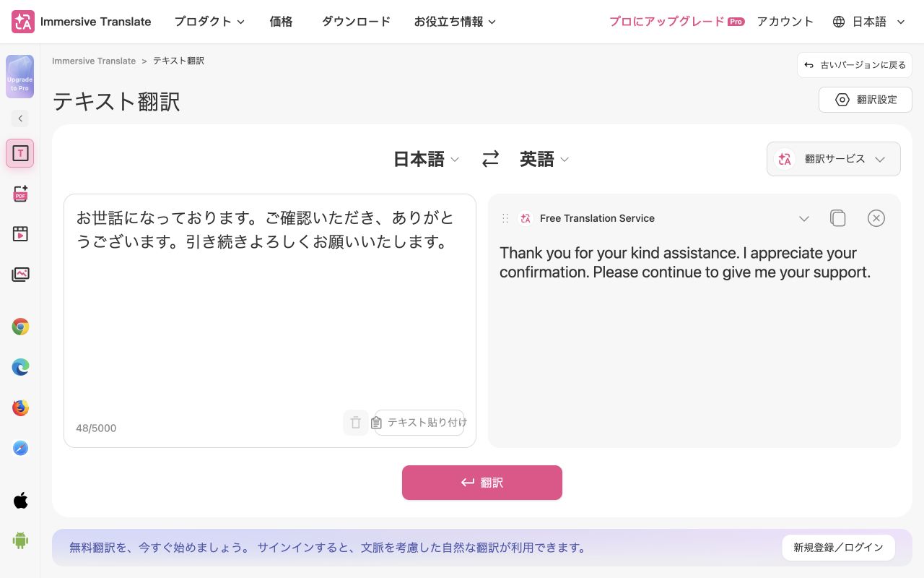Open the 翻訳設定 translation settings

click(x=866, y=100)
